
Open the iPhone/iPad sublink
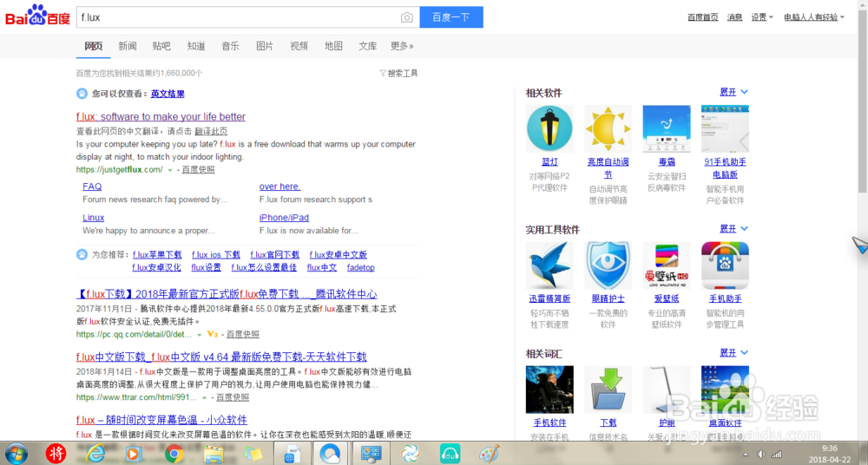[x=284, y=218]
